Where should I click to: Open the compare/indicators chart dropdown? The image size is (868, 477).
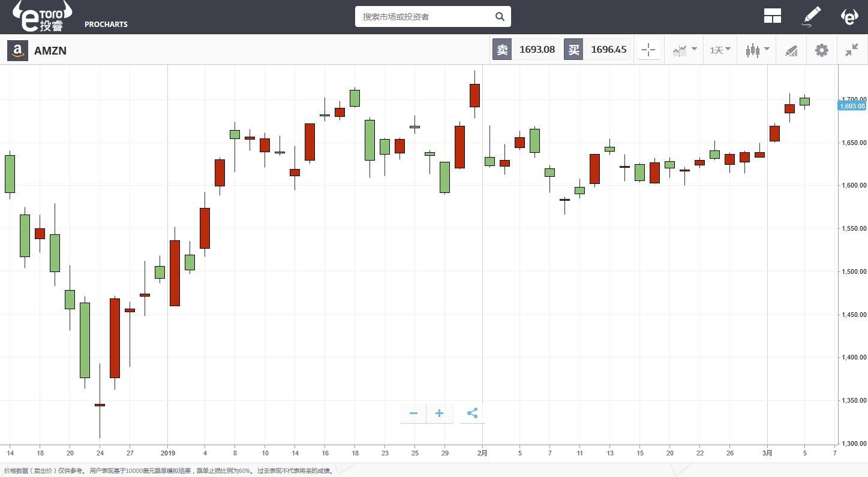[x=684, y=50]
